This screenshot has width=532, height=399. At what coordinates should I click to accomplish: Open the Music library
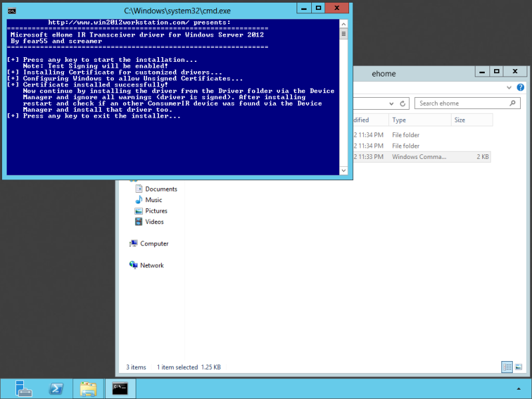(154, 200)
